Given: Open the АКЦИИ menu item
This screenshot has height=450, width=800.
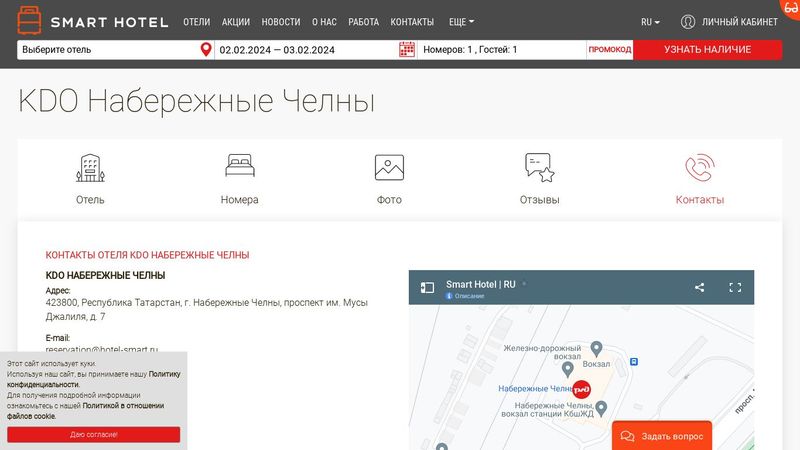Looking at the screenshot, I should 236,21.
